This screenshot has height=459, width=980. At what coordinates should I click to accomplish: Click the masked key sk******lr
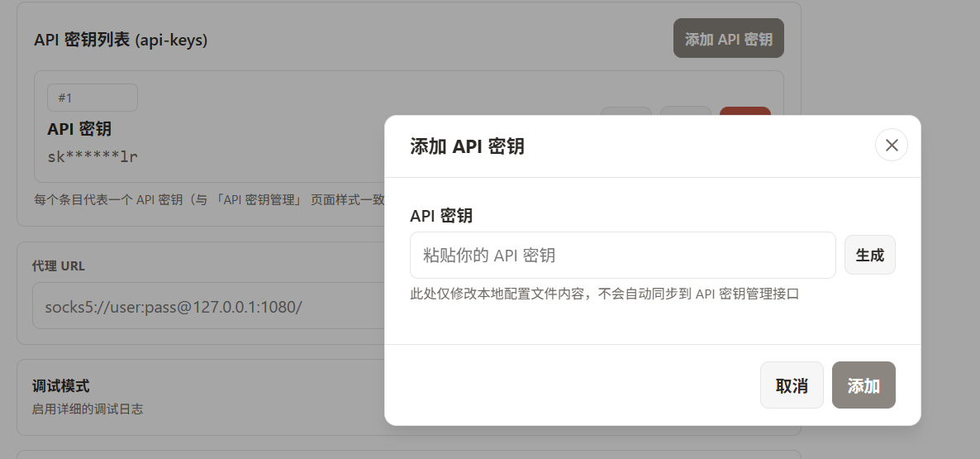[x=93, y=156]
